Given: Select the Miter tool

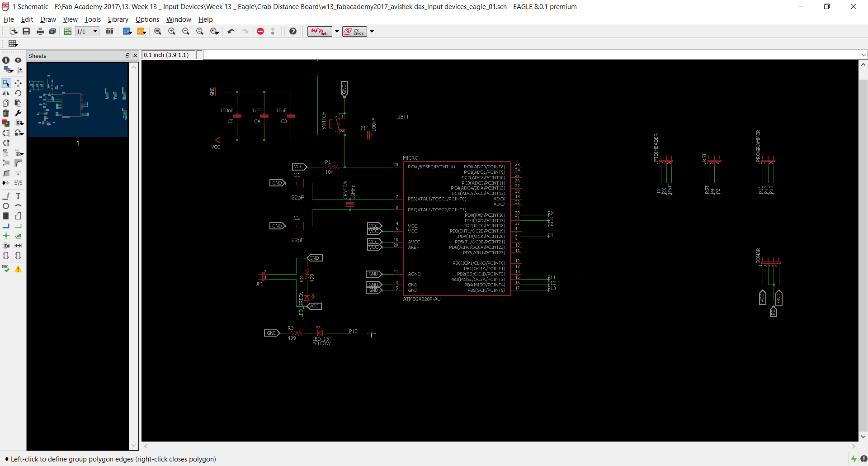Looking at the screenshot, I should pos(18,163).
